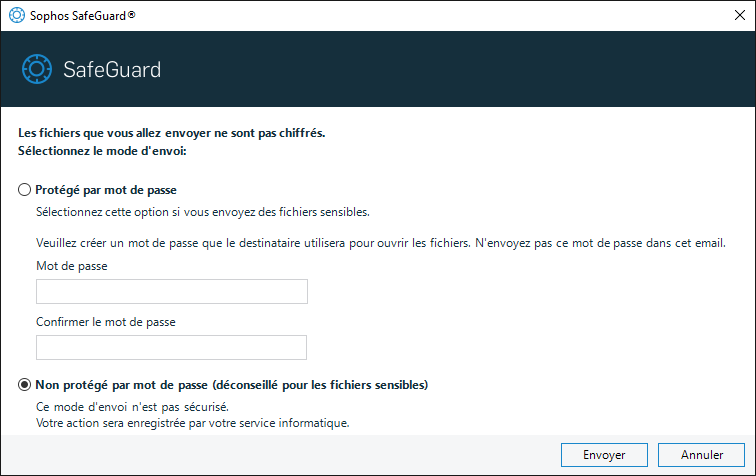This screenshot has height=476, width=756.
Task: Click the Sophos SafeGuard title bar icon
Action: pos(16,15)
